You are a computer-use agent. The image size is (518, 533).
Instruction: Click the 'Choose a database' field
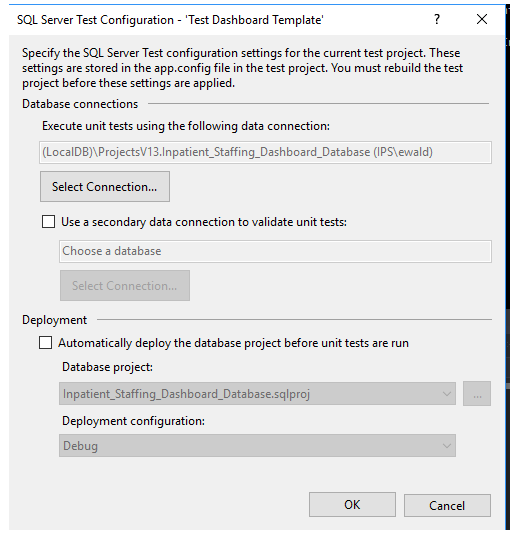point(275,251)
